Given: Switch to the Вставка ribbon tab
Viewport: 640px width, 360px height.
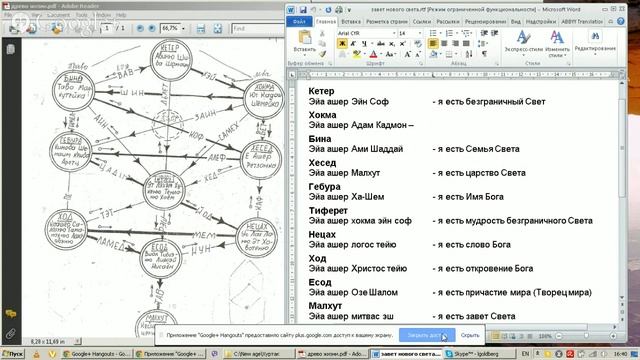Looking at the screenshot, I should [351, 22].
